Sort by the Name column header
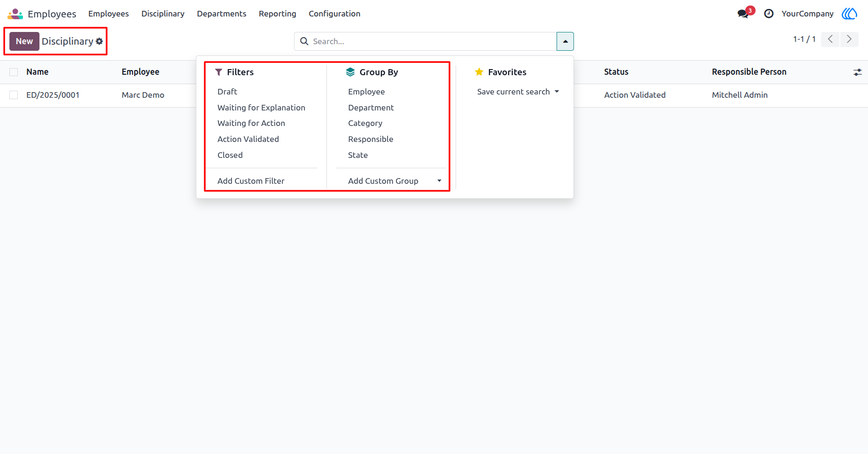Viewport: 868px width, 454px height. pos(38,72)
